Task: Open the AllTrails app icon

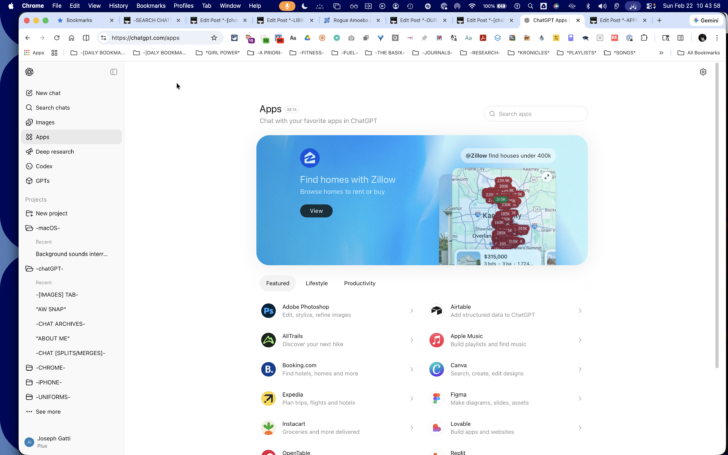Action: [268, 340]
